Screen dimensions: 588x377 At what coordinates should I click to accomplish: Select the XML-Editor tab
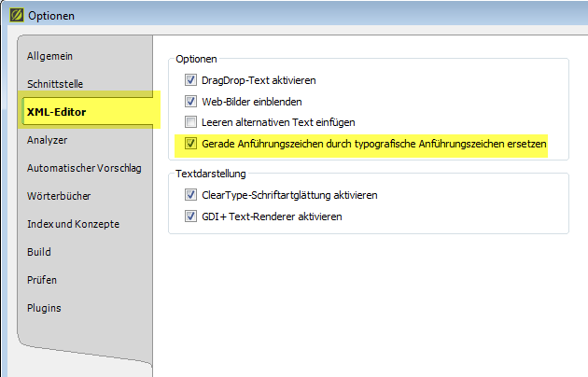point(58,112)
